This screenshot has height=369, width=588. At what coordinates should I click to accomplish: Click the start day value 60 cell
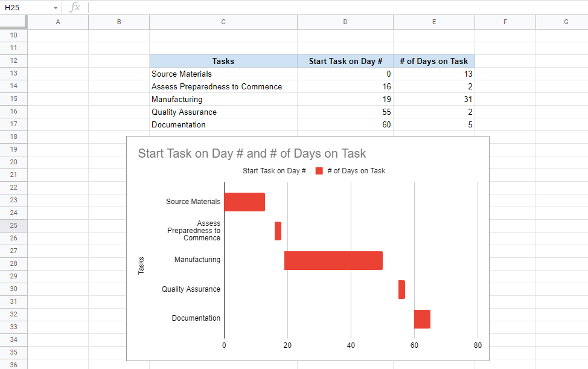coord(345,125)
